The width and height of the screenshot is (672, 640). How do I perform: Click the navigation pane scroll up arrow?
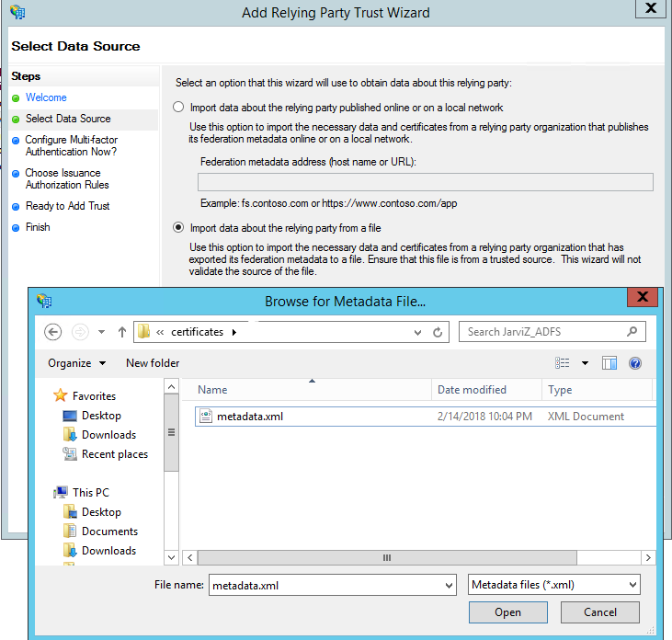click(x=171, y=386)
